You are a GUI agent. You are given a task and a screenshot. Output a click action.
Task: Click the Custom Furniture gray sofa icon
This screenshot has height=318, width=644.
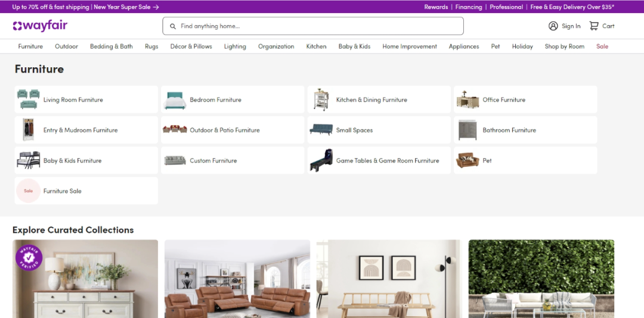[x=175, y=160]
